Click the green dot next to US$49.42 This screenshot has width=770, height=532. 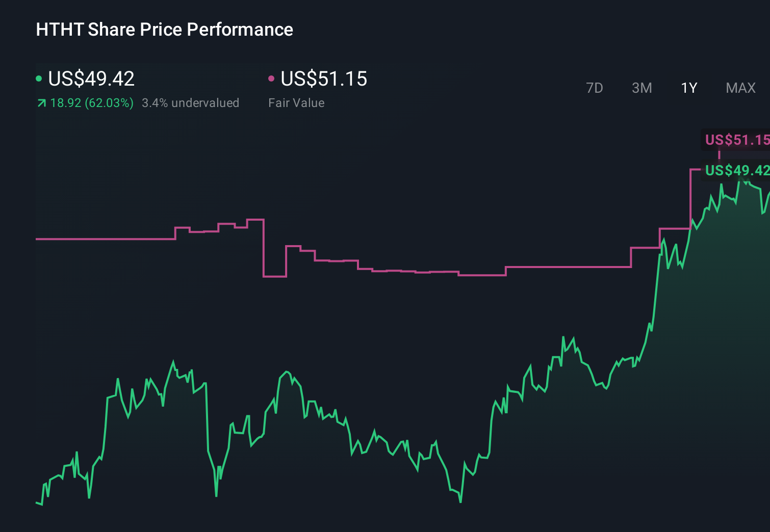point(40,78)
